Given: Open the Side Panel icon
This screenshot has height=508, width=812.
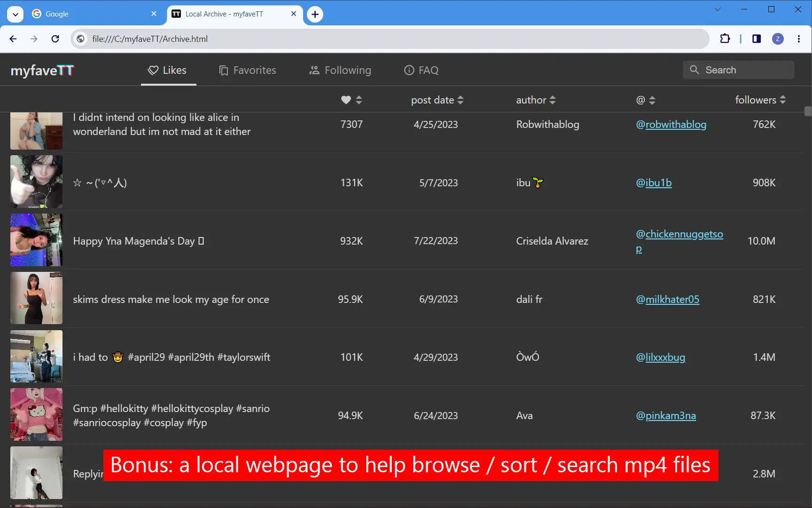Looking at the screenshot, I should click(756, 39).
